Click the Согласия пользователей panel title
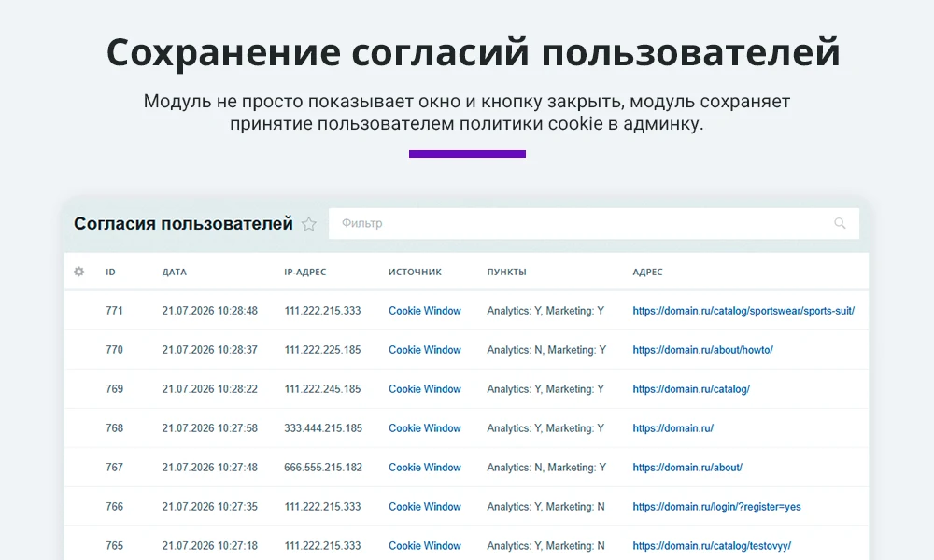934x560 pixels. [x=183, y=224]
